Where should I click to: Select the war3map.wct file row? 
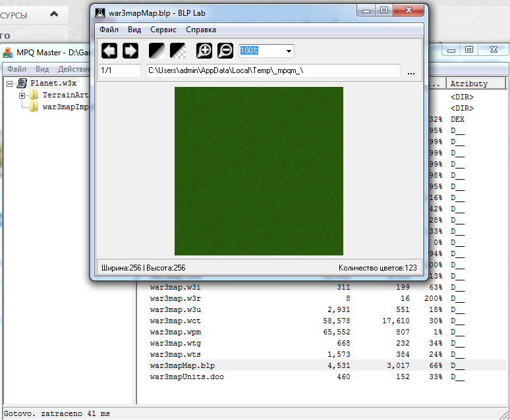(x=327, y=321)
